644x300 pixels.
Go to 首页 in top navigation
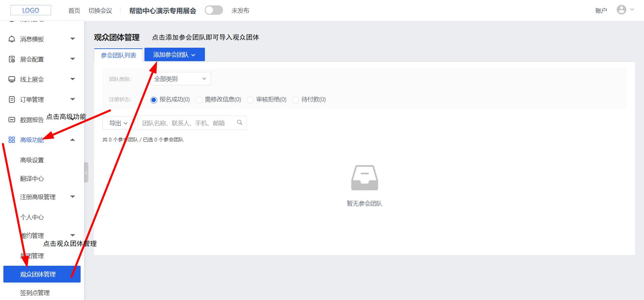(x=74, y=11)
